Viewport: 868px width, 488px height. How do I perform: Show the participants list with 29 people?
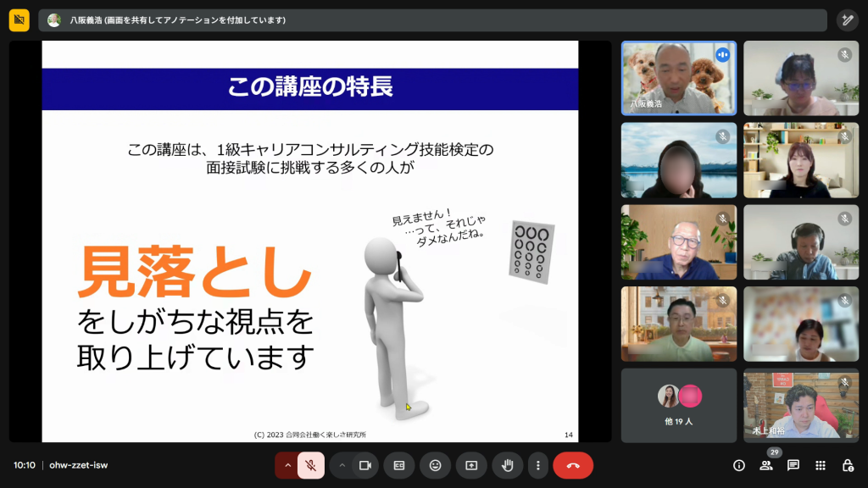766,465
